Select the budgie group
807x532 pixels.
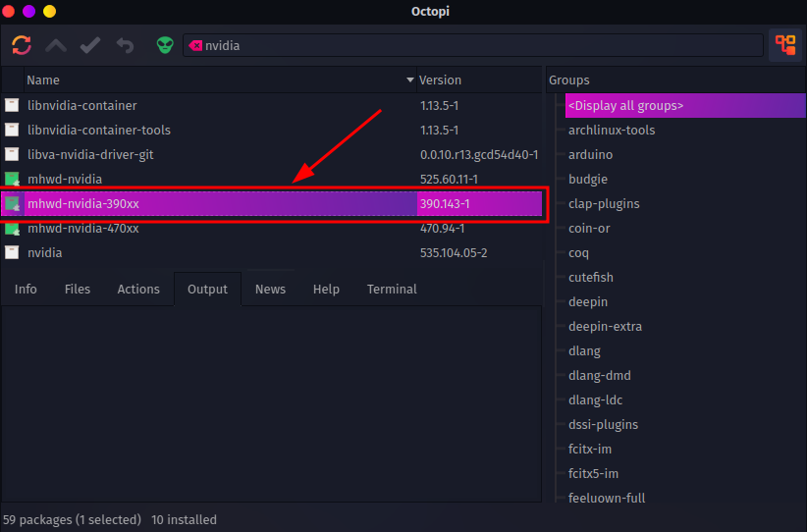588,179
